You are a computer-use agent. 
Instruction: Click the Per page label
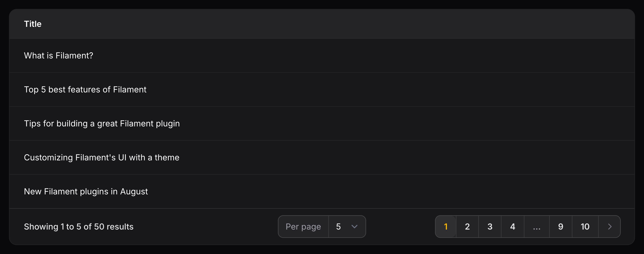(x=303, y=227)
